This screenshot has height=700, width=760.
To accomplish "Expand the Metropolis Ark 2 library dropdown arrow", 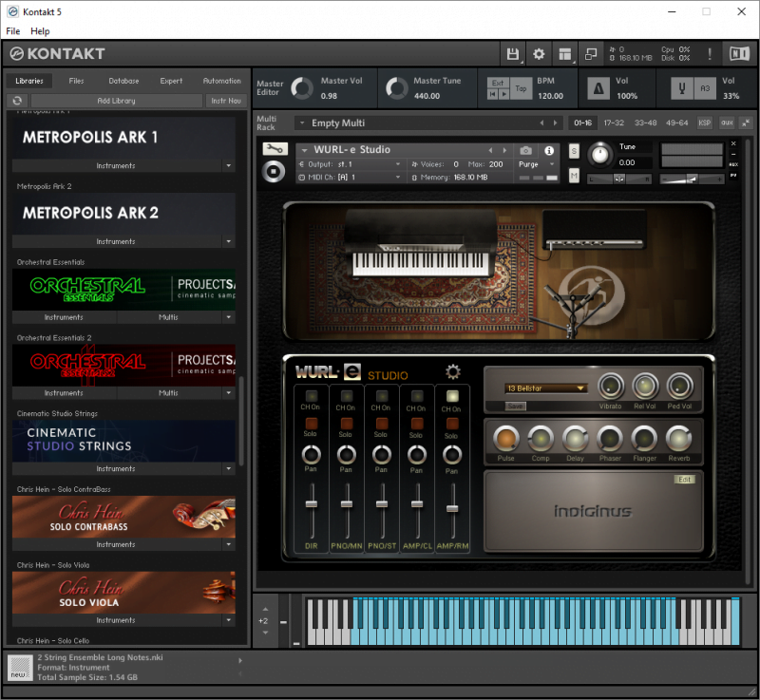I will click(229, 241).
